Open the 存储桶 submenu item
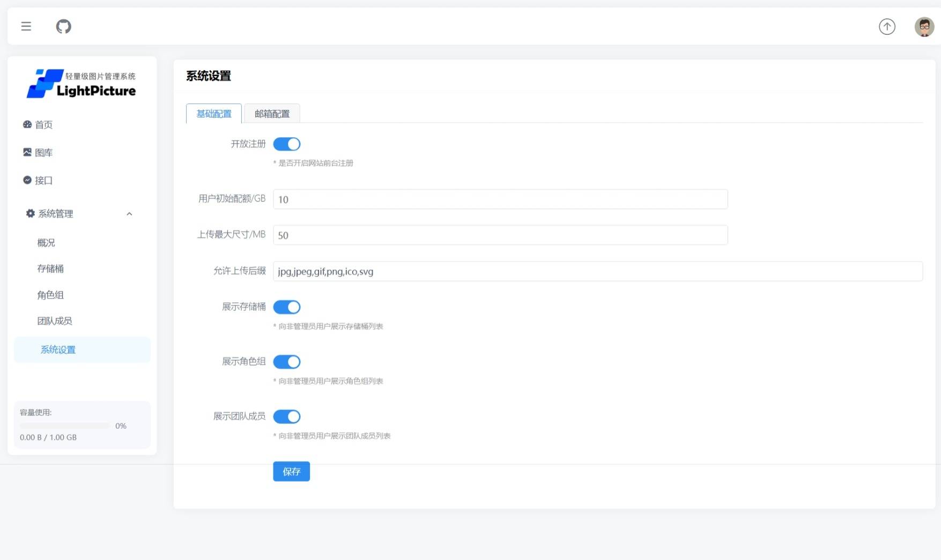 click(x=50, y=268)
